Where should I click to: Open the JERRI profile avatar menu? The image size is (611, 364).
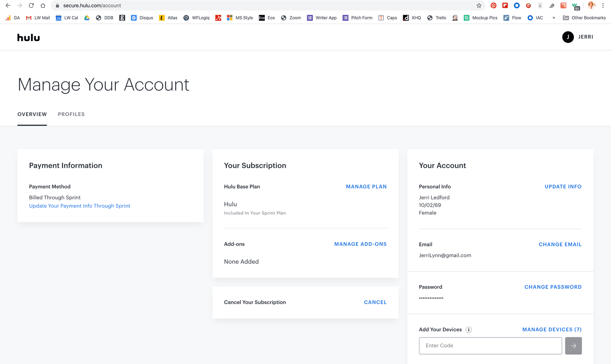coord(568,37)
